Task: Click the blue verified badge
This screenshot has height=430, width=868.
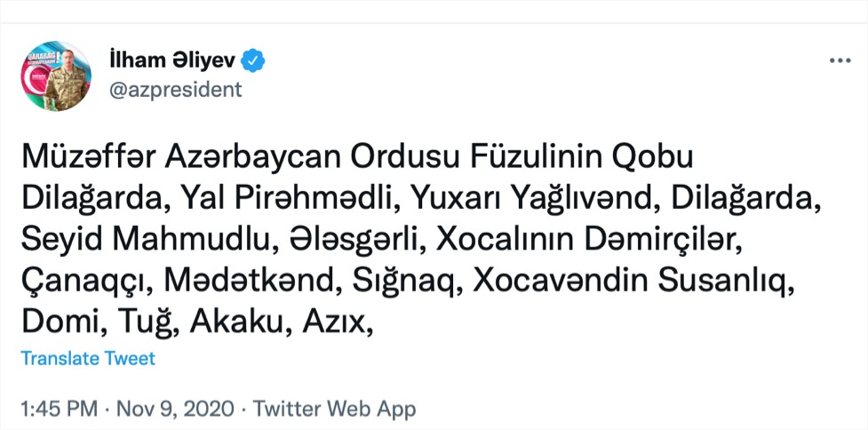Action: pyautogui.click(x=255, y=61)
